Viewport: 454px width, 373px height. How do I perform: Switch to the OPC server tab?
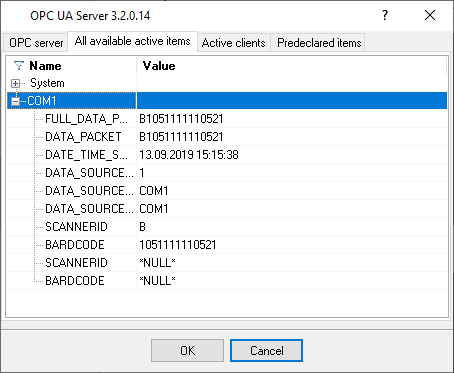tap(36, 43)
